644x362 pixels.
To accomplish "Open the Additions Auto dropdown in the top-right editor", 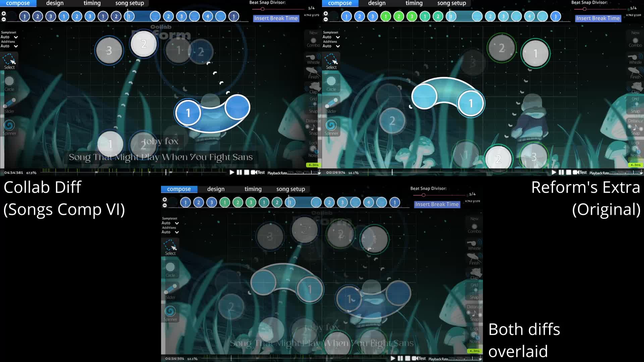I will click(331, 46).
